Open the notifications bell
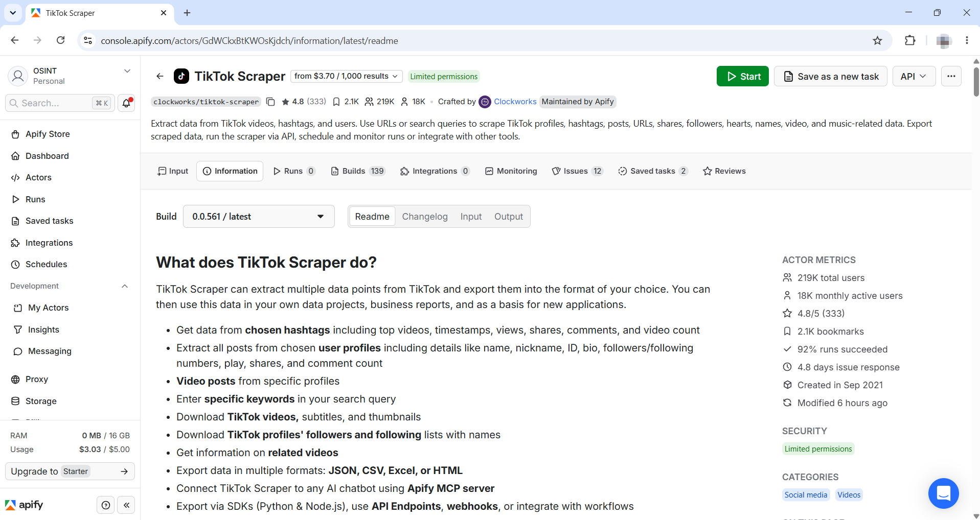This screenshot has height=520, width=980. pos(126,103)
